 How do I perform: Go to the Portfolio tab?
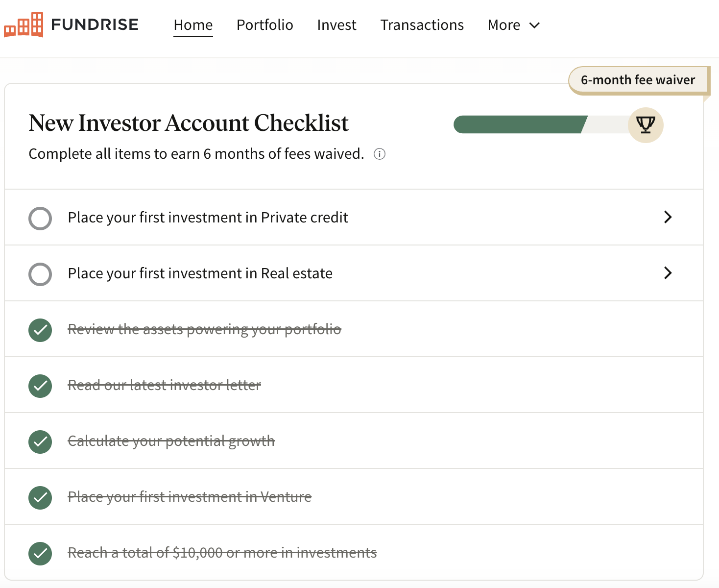[x=264, y=25]
